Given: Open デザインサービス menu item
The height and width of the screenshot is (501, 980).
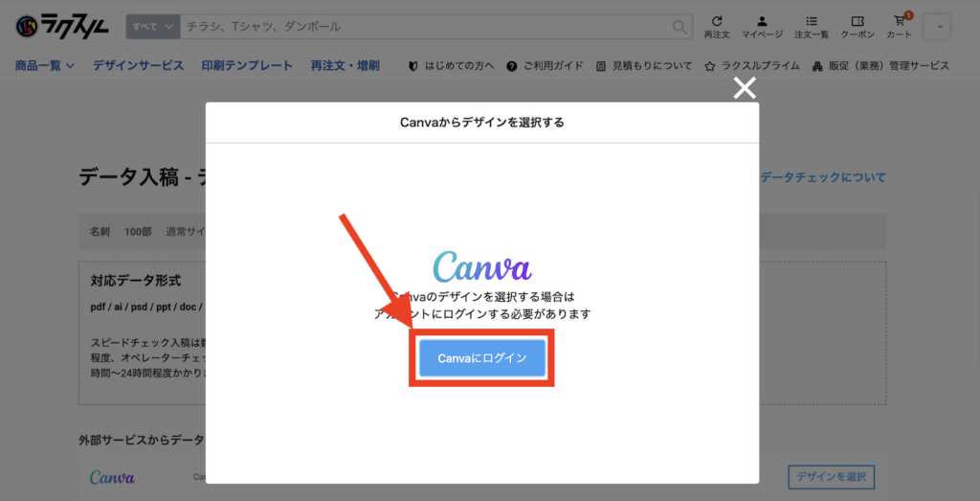Looking at the screenshot, I should pos(138,66).
